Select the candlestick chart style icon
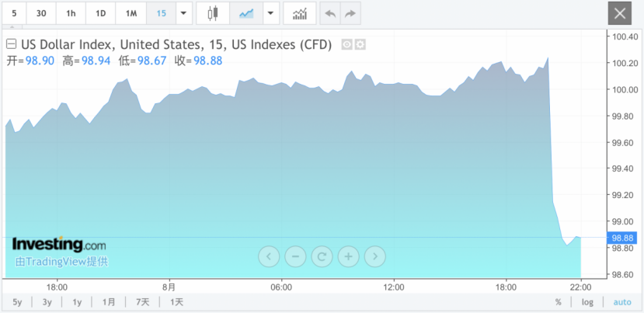 [213, 13]
